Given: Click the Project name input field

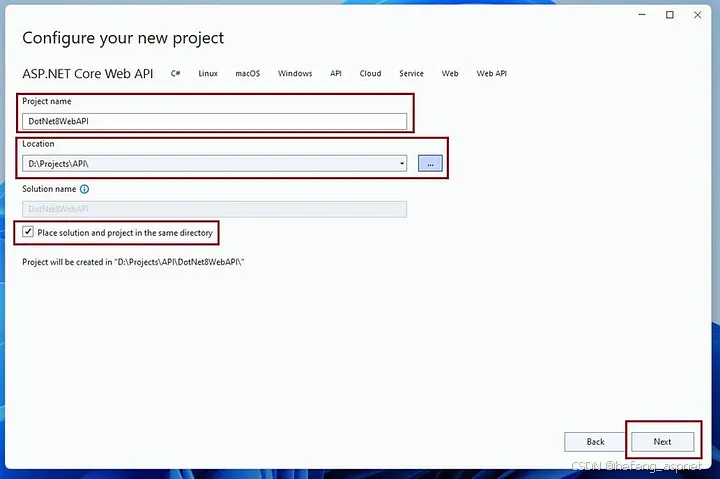Looking at the screenshot, I should pos(214,121).
